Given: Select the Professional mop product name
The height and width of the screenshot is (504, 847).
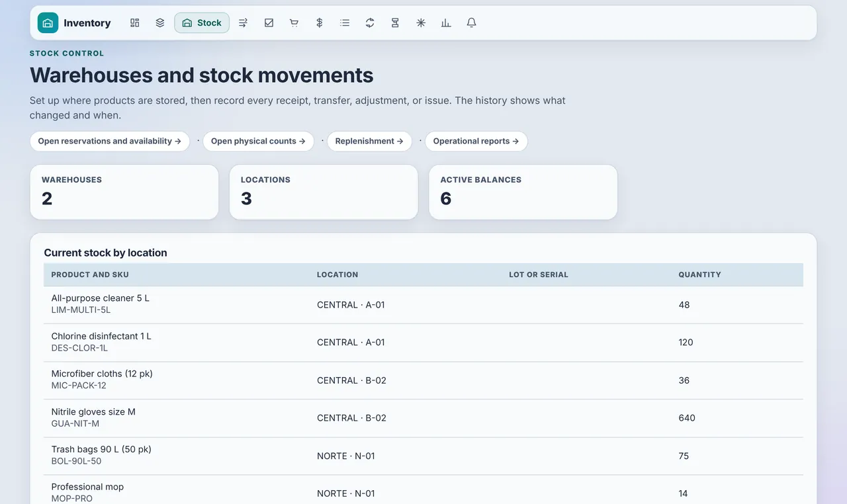Looking at the screenshot, I should click(87, 487).
